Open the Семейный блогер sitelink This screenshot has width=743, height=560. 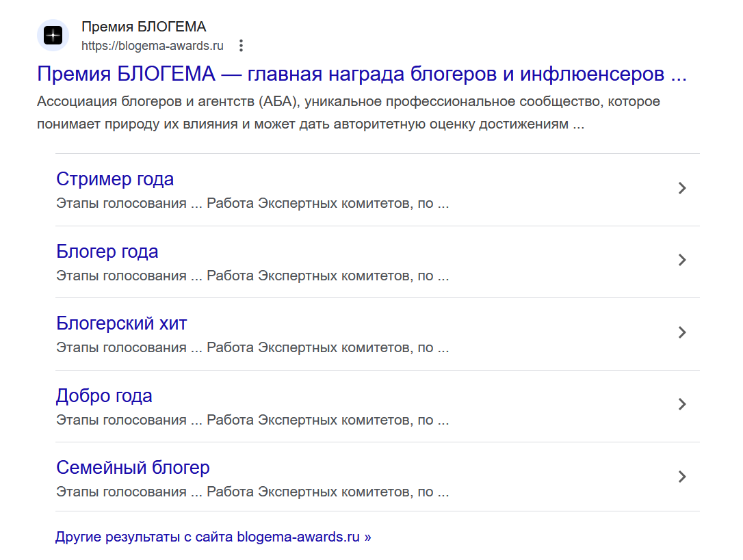pyautogui.click(x=133, y=468)
